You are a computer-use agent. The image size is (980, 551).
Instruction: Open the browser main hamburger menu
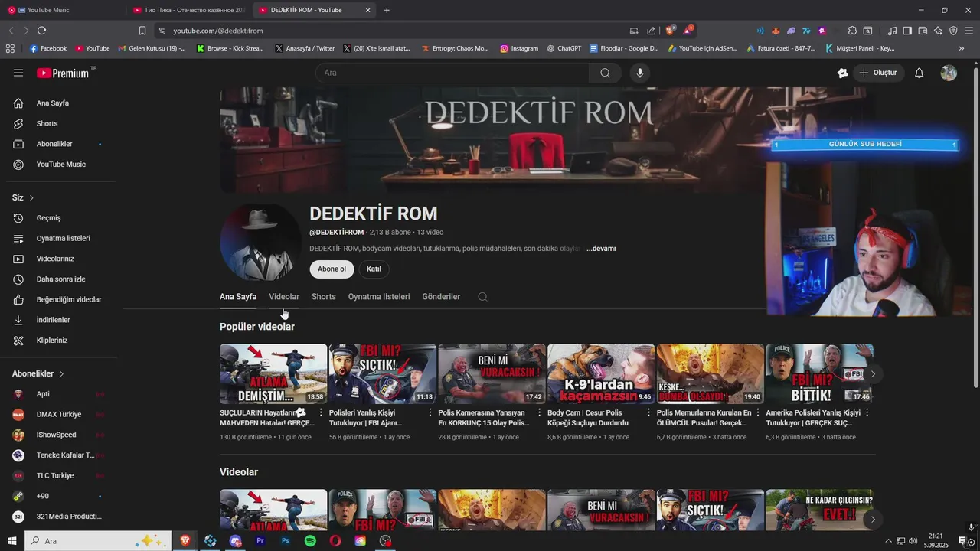coord(969,31)
